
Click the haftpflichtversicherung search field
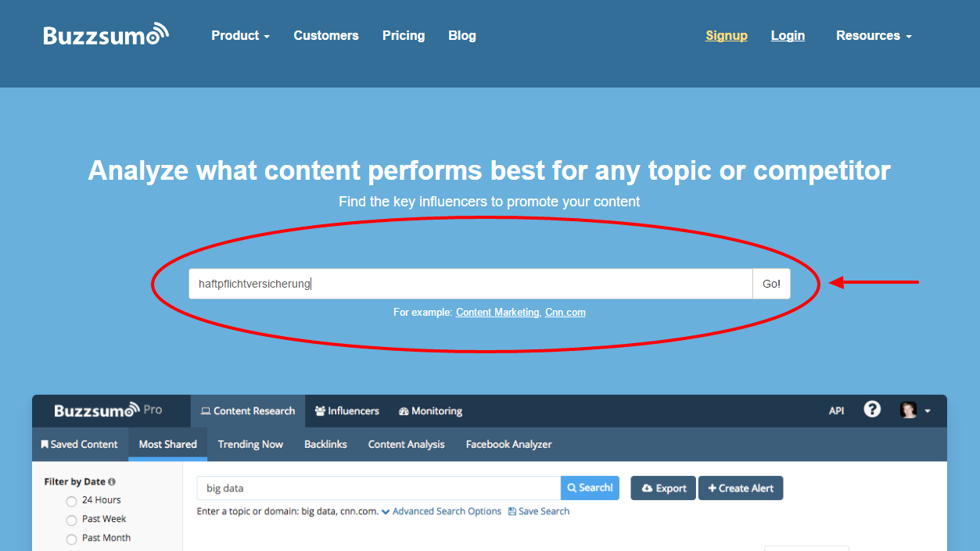coord(469,284)
